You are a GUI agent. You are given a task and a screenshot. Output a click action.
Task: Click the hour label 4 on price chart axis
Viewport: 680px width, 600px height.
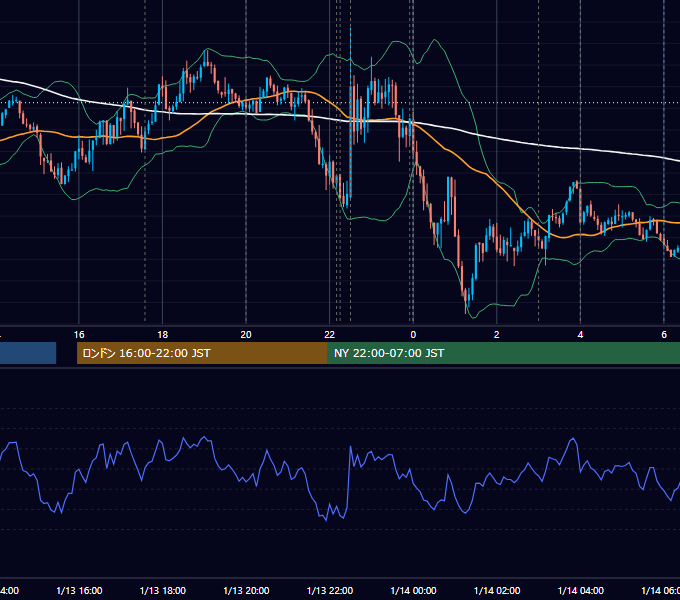(580, 335)
